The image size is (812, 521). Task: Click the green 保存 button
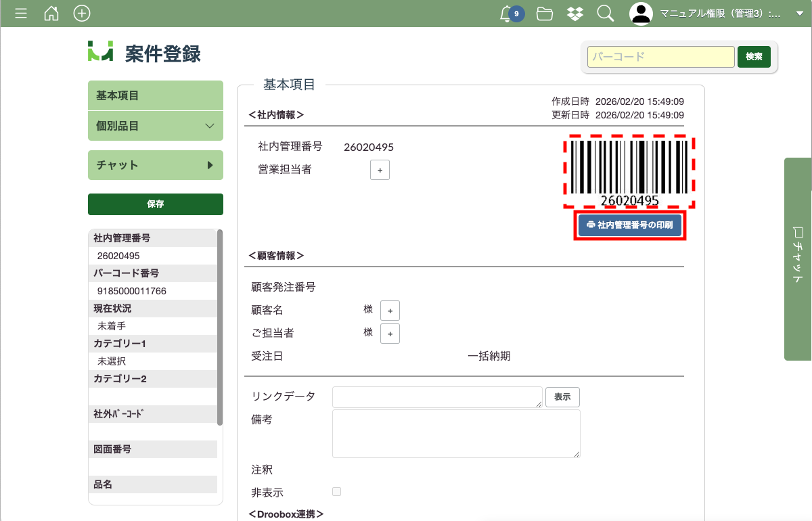point(156,204)
